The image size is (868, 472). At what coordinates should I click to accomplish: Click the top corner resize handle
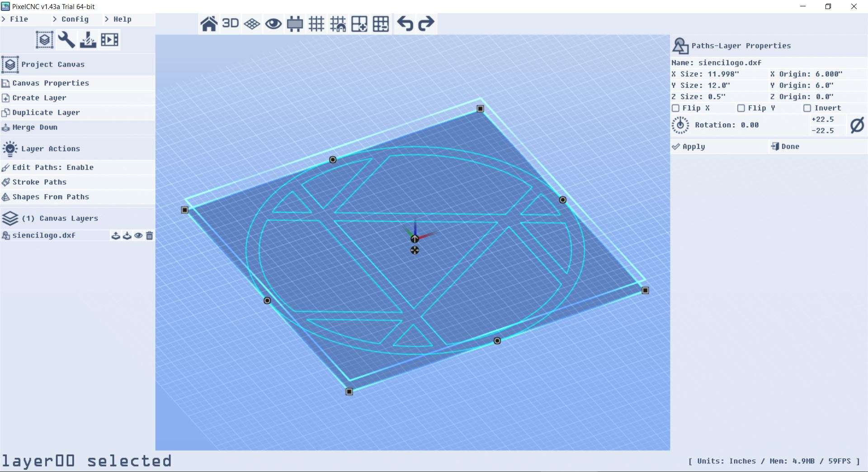coord(481,109)
